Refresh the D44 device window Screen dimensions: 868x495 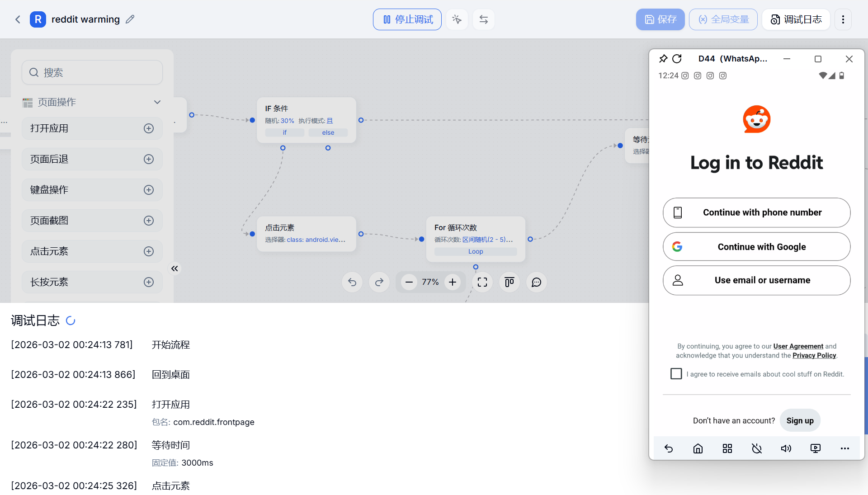click(677, 59)
